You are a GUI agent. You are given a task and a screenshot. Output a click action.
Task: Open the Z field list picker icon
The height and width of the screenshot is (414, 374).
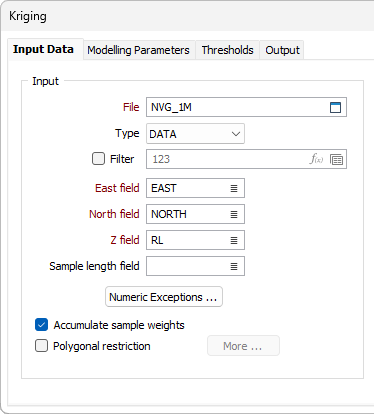(234, 240)
